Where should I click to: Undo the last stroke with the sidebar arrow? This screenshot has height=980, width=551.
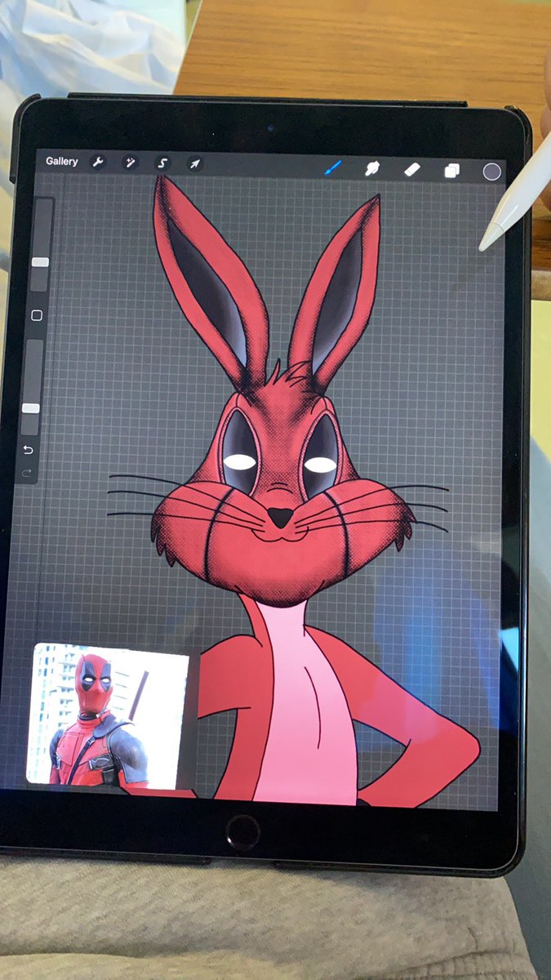tap(29, 450)
